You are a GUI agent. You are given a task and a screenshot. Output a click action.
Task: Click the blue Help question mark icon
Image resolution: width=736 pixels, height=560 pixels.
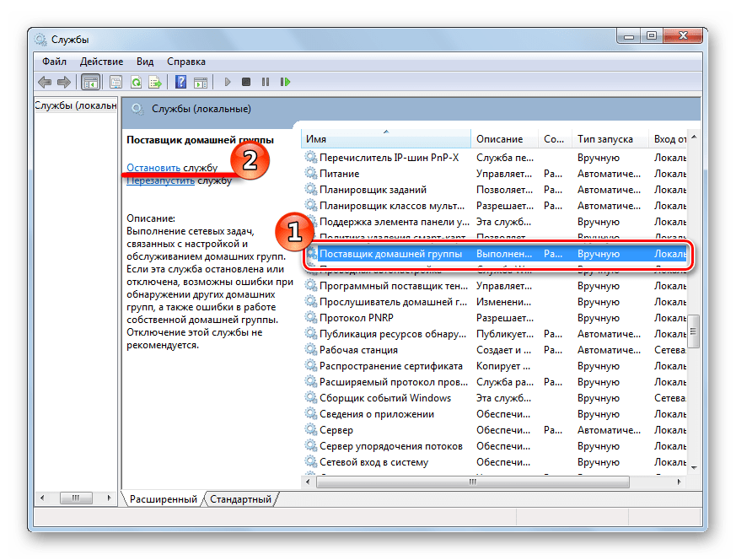(x=180, y=82)
